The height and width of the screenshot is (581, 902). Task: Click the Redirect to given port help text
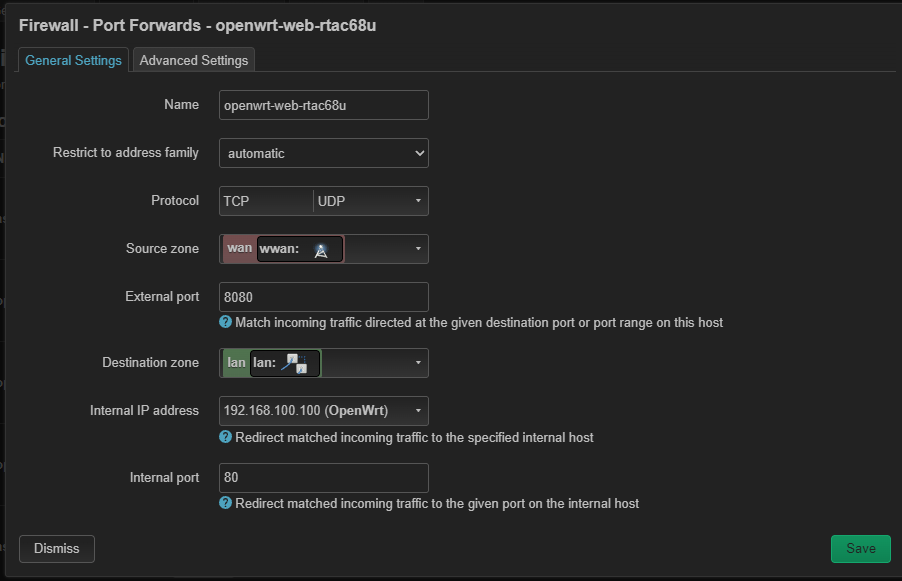(437, 503)
